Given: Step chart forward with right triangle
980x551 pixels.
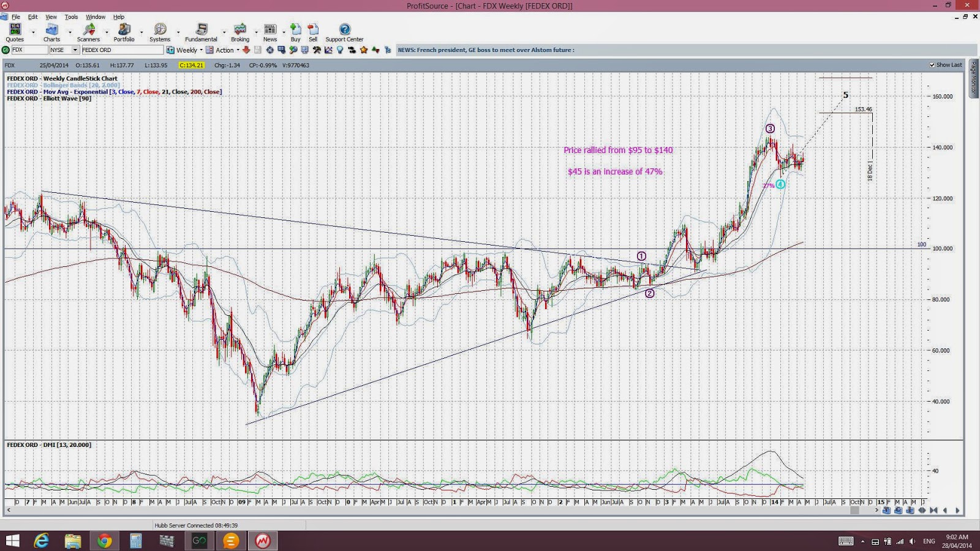Looking at the screenshot, I should [x=957, y=510].
